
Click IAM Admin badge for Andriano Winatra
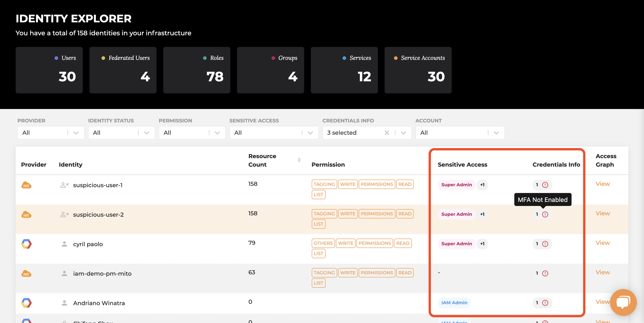click(454, 303)
